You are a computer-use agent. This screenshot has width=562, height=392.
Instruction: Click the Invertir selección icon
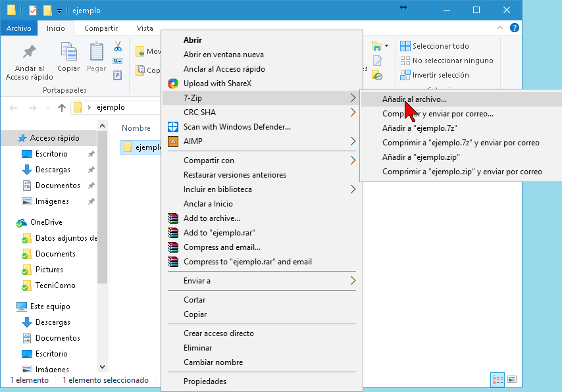pos(405,75)
